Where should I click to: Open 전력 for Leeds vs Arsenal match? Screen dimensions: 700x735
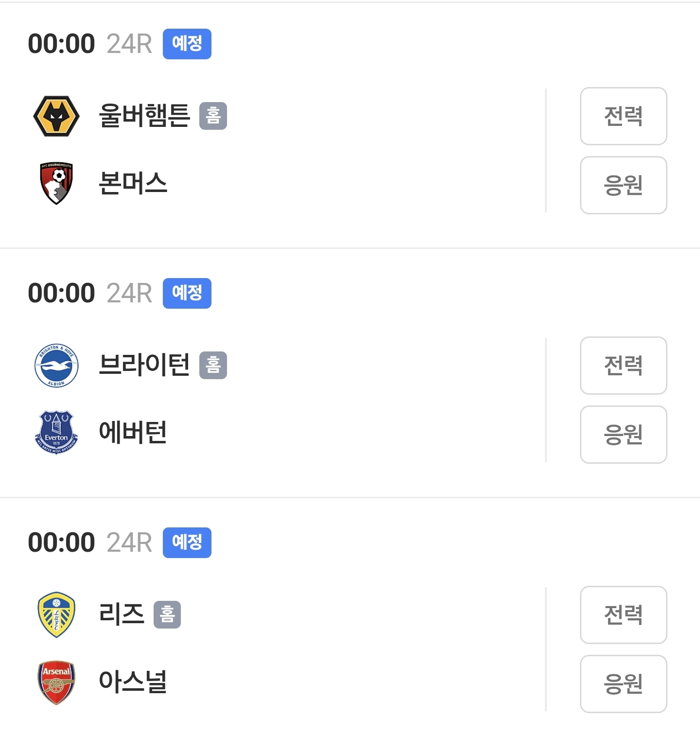point(623,615)
